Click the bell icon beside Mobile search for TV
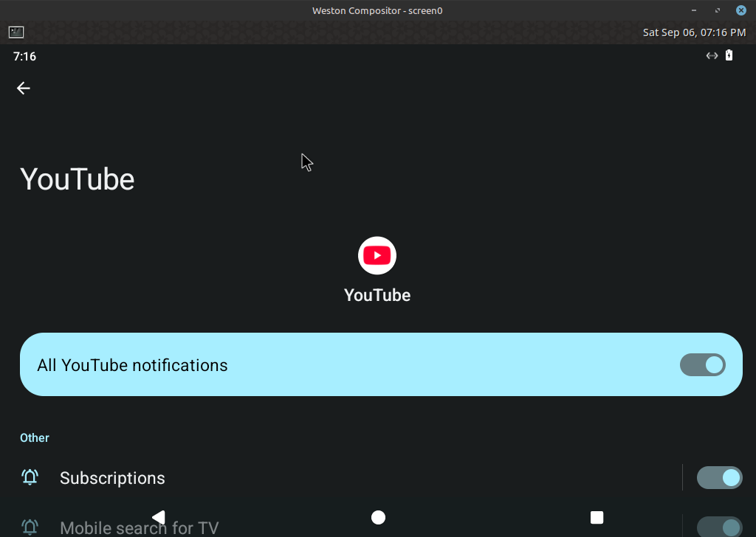The height and width of the screenshot is (537, 756). [x=30, y=527]
